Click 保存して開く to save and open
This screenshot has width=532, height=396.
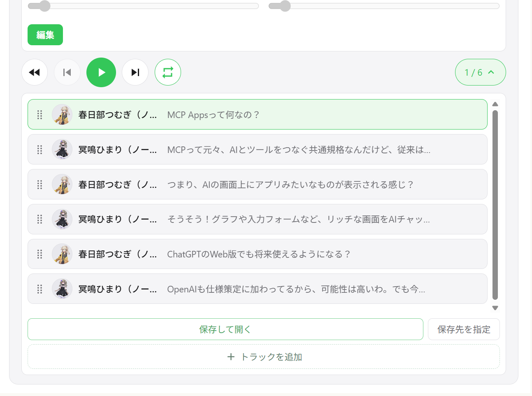tap(225, 329)
